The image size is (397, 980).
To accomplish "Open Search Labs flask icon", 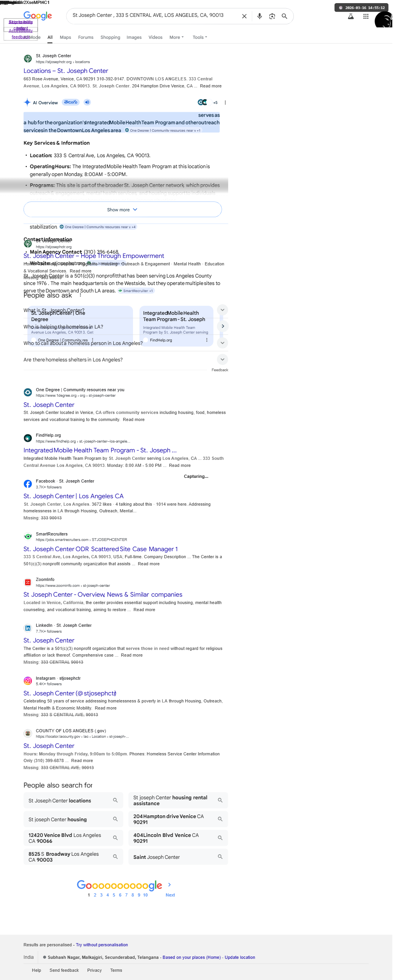I will pos(351,16).
